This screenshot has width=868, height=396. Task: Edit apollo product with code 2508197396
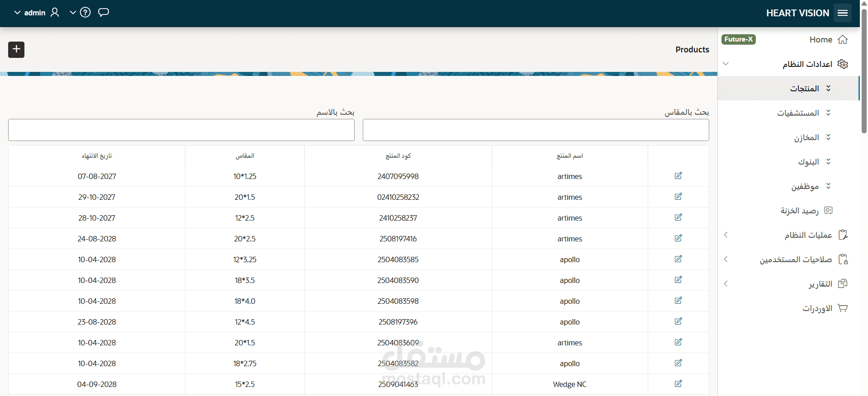(678, 321)
